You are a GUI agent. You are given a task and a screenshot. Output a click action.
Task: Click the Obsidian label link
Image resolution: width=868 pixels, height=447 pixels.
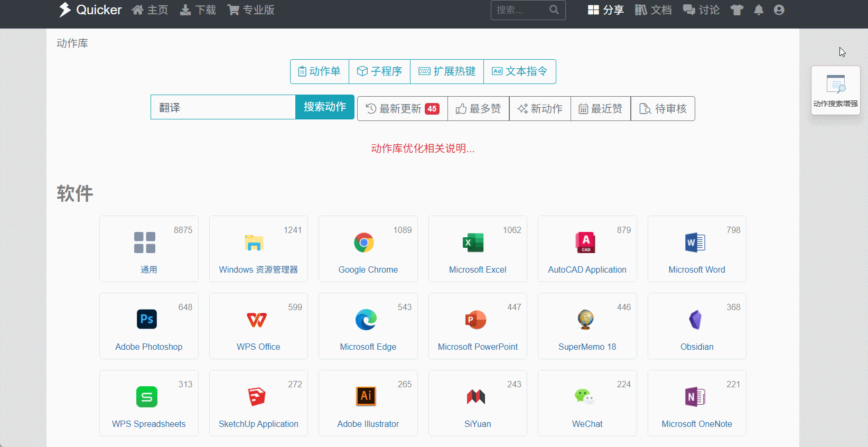coord(697,347)
